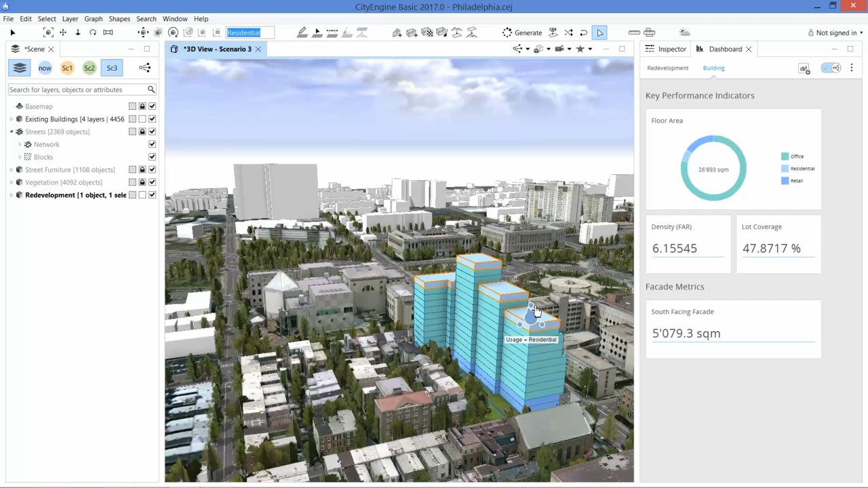The height and width of the screenshot is (488, 868).
Task: Click the Scale tool icon
Action: pos(108,33)
